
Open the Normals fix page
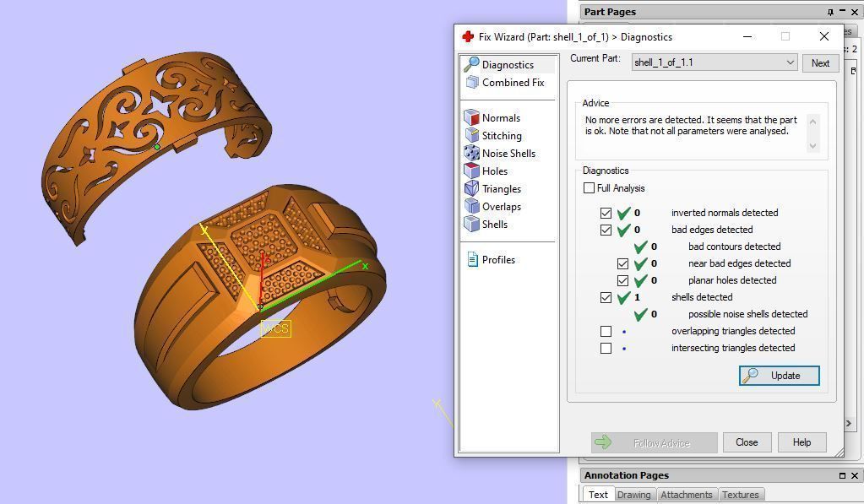point(501,117)
